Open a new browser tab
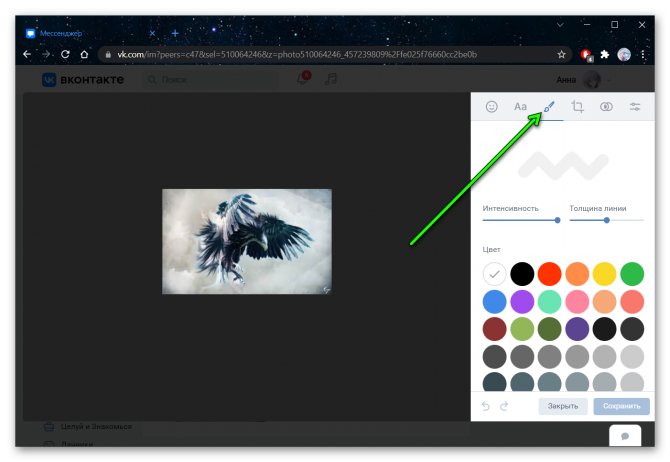Image resolution: width=670 pixels, height=462 pixels. coord(175,33)
